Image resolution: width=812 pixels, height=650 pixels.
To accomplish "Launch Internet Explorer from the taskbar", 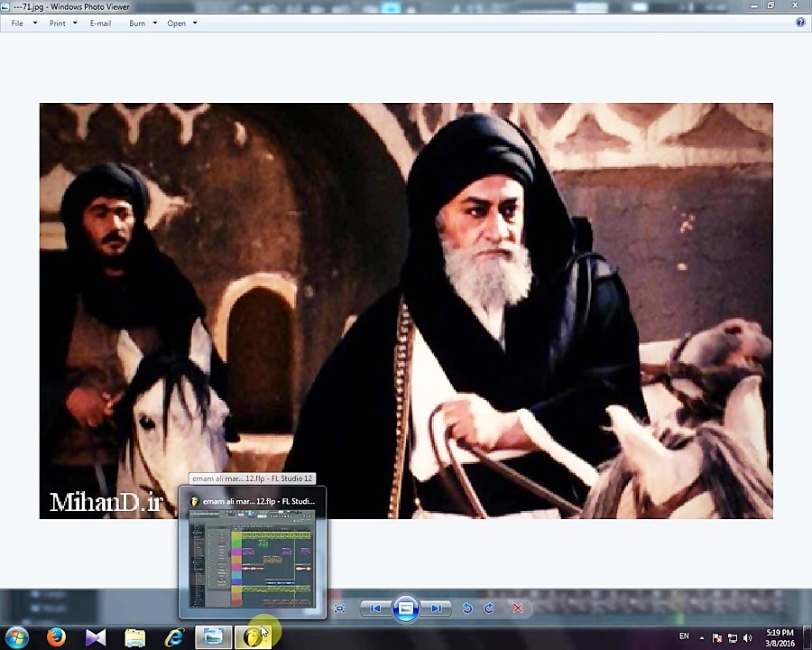I will [174, 637].
